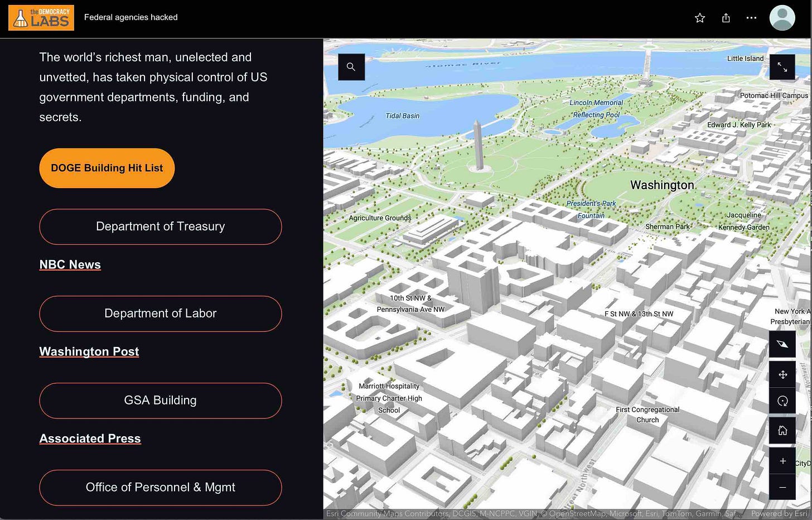Image resolution: width=812 pixels, height=520 pixels.
Task: Click the F St NW & 13th St NW label
Action: 639,314
